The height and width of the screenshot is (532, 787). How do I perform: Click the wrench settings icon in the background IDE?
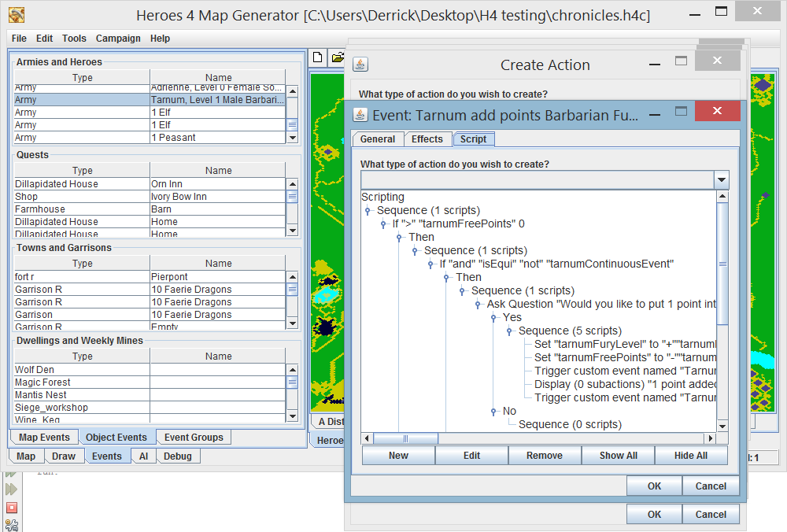(12, 525)
